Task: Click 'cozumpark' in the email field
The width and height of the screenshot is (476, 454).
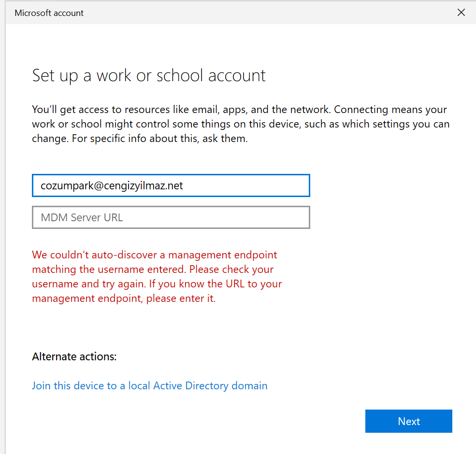Action: click(x=64, y=185)
